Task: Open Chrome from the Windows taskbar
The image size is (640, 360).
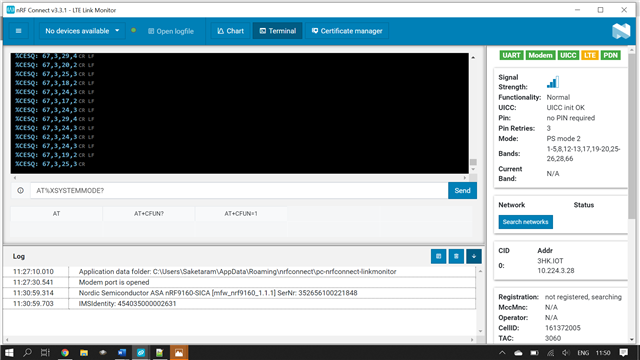Action: [64, 353]
